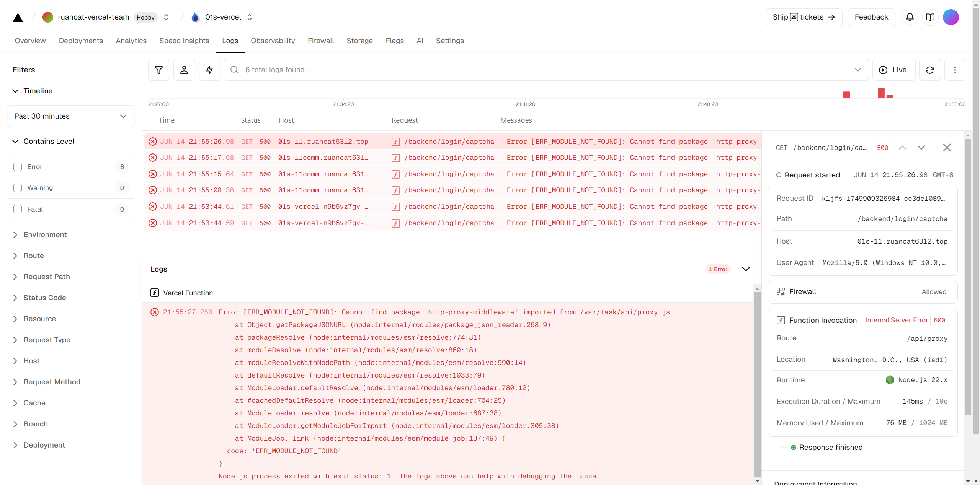Open the Storage tab

coord(359,41)
